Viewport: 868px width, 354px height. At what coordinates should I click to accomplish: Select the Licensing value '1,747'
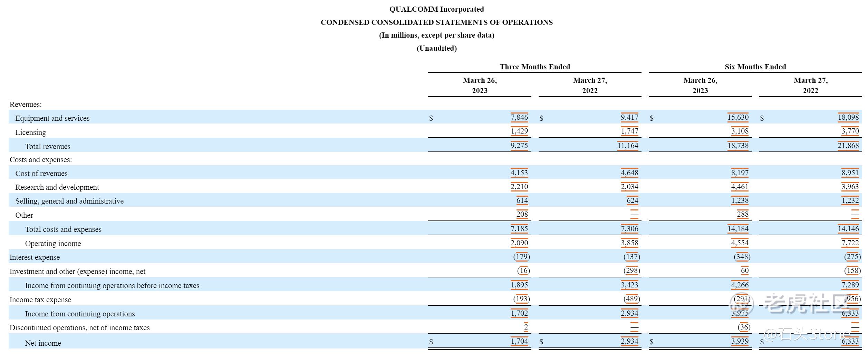coord(629,131)
